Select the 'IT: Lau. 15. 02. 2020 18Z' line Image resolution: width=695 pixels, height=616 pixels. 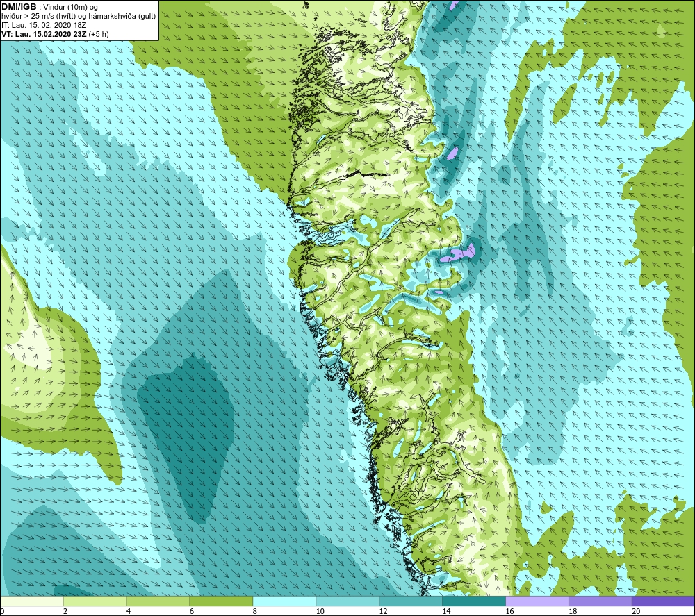[x=44, y=25]
